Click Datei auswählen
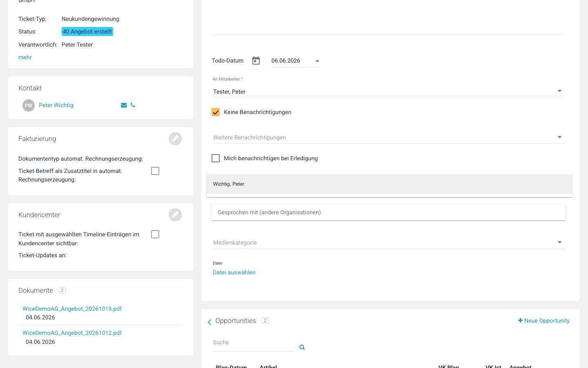This screenshot has width=588, height=368. (234, 272)
